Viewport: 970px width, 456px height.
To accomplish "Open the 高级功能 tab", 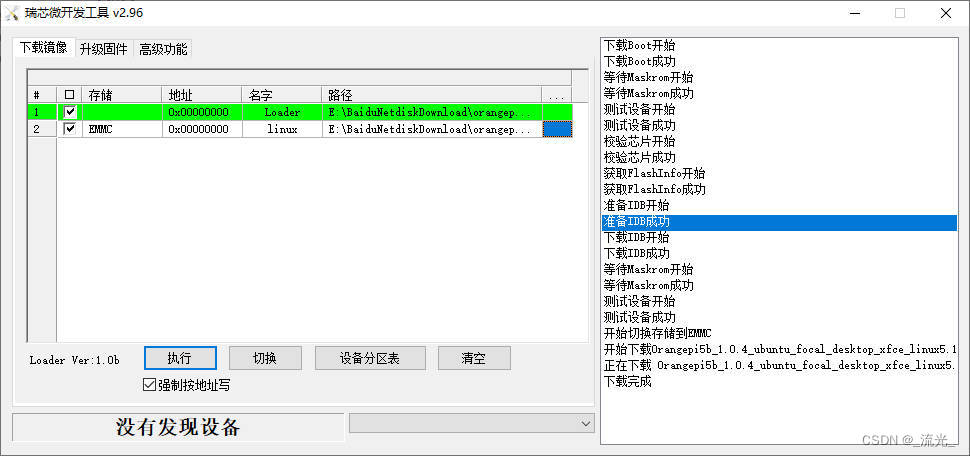I will (163, 49).
